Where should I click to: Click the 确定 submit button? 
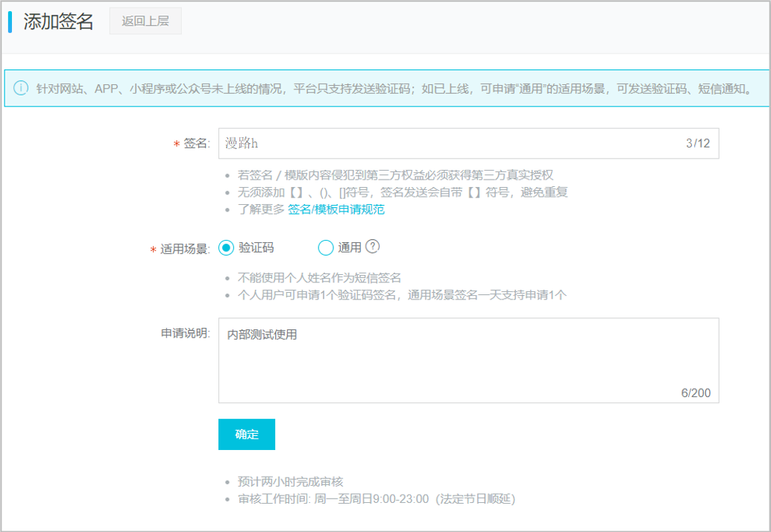click(247, 434)
